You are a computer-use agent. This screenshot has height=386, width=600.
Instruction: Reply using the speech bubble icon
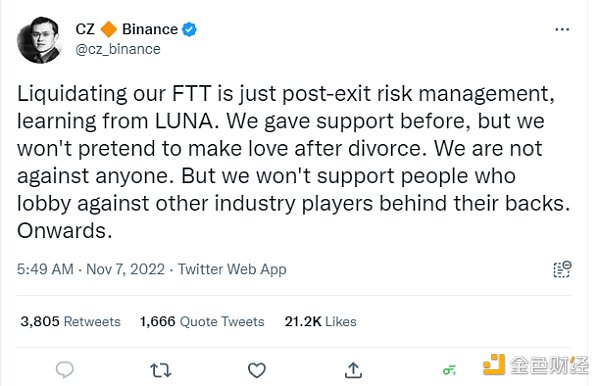tap(65, 370)
